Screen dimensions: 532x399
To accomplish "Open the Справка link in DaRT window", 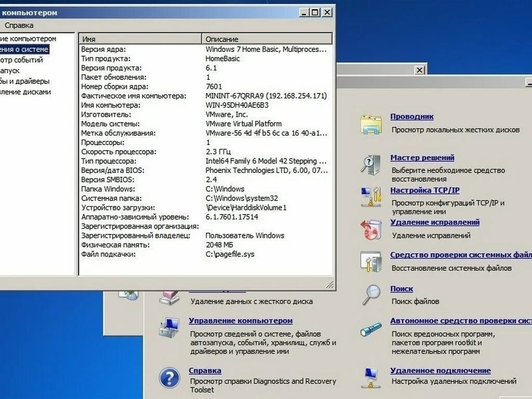I will (205, 371).
